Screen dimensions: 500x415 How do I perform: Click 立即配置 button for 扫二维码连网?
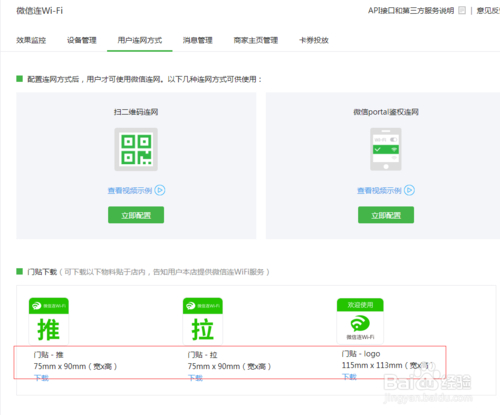[x=136, y=215]
